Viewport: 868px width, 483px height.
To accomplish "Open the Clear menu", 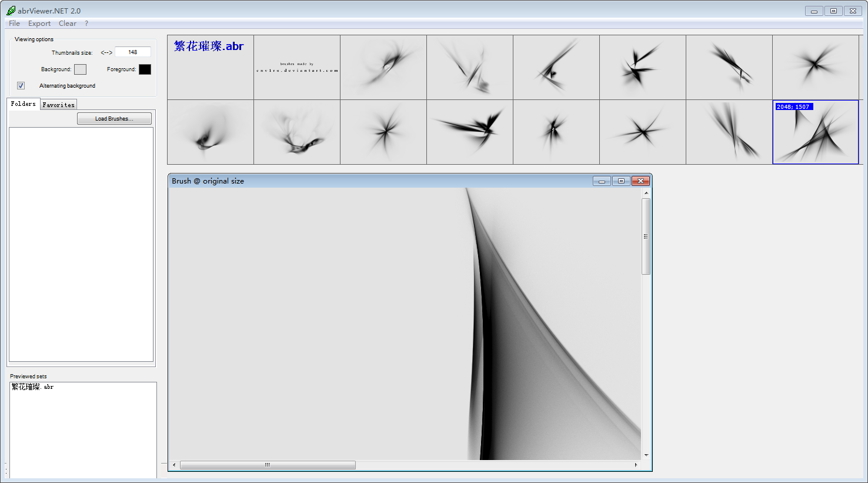I will point(68,24).
